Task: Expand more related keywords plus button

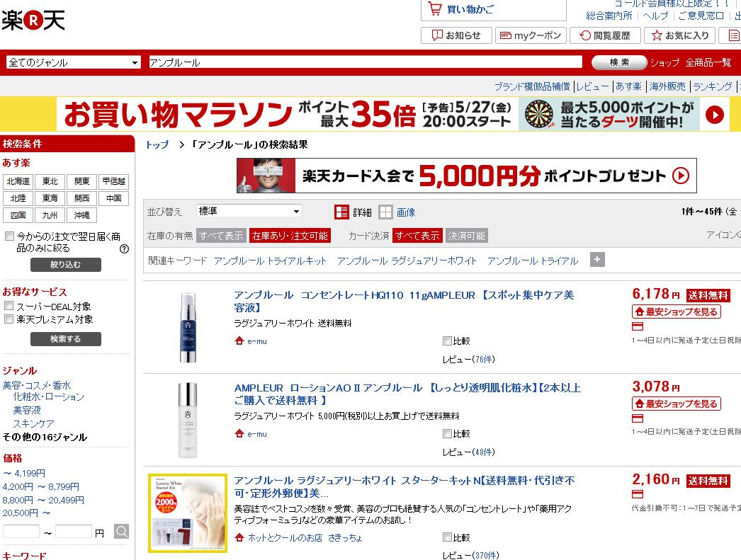Action: 597,259
